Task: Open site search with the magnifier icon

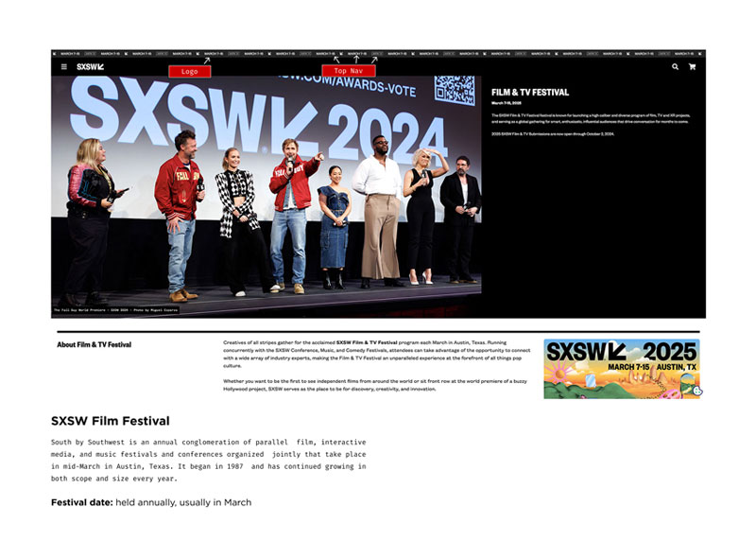Action: [x=675, y=68]
